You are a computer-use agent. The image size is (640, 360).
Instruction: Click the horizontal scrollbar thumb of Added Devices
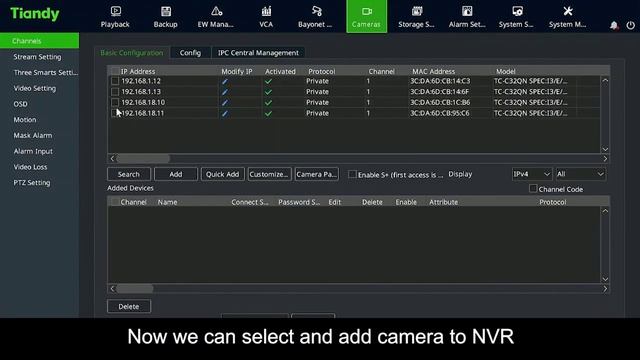pyautogui.click(x=135, y=289)
